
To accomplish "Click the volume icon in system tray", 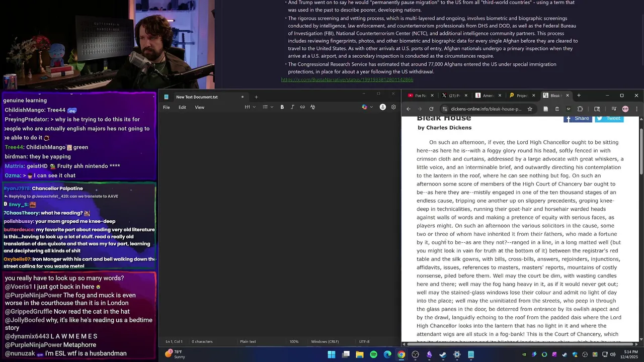I will (x=613, y=354).
